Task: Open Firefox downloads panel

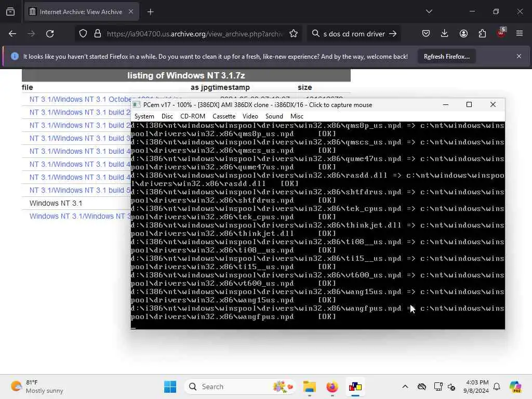Action: click(x=445, y=34)
